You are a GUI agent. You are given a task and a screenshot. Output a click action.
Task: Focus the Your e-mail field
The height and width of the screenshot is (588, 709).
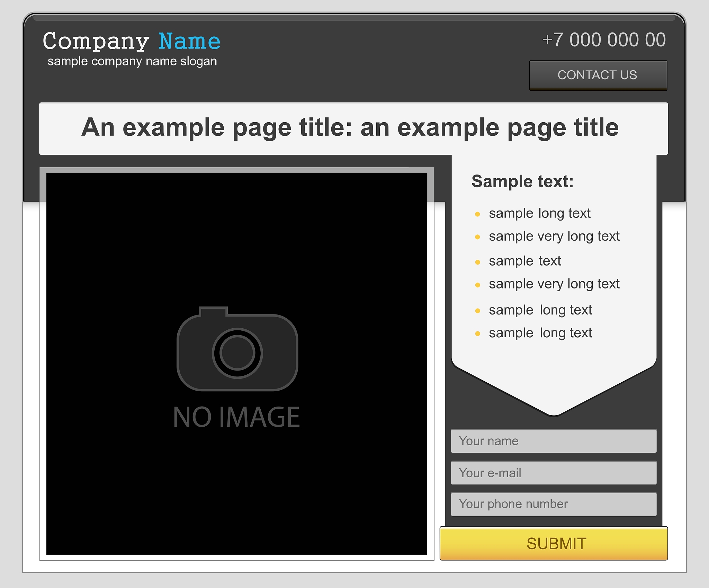tap(553, 473)
